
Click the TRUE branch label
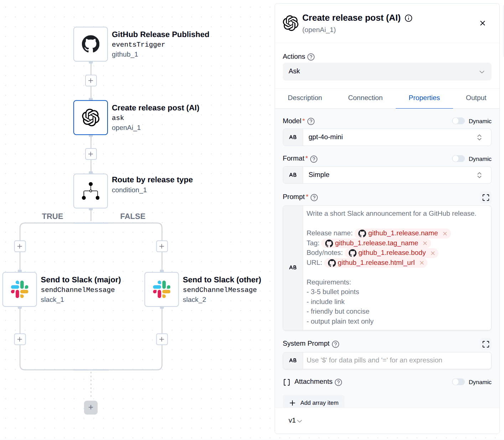pyautogui.click(x=52, y=216)
